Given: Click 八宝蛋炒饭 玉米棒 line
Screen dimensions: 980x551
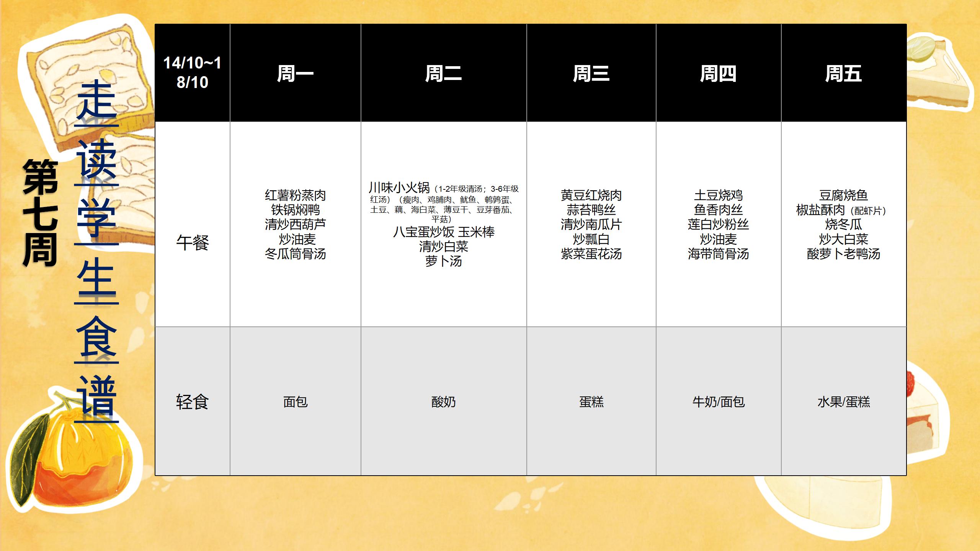Looking at the screenshot, I should tap(443, 232).
